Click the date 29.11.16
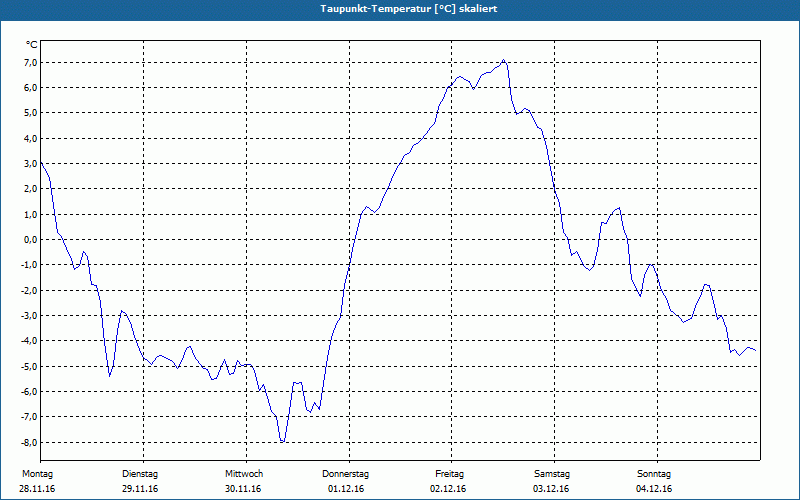The height and width of the screenshot is (500, 800). click(x=140, y=489)
